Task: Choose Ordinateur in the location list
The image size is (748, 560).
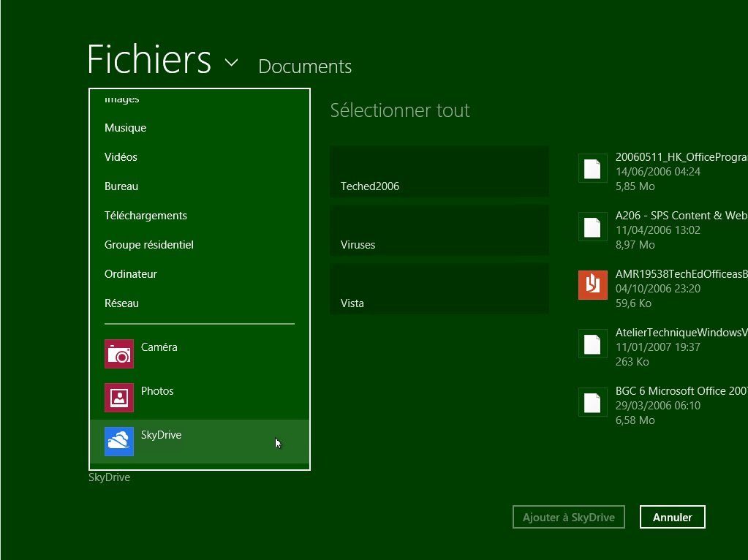Action: (131, 274)
